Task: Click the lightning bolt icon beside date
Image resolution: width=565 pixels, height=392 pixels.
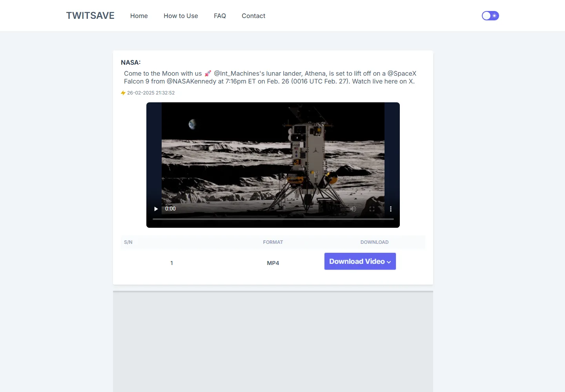Action: [123, 93]
